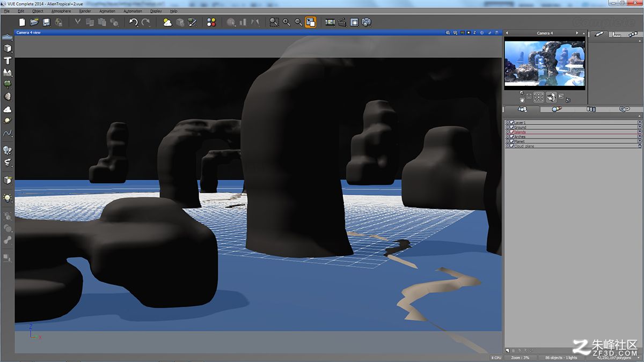This screenshot has width=644, height=362.
Task: Expand the Layer 1 tree node
Action: (x=507, y=123)
